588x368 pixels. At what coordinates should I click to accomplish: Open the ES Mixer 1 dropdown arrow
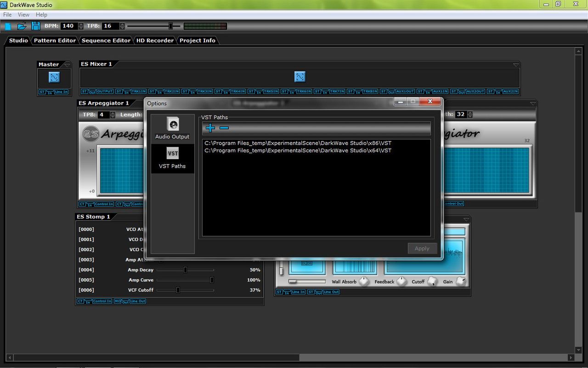(x=516, y=65)
